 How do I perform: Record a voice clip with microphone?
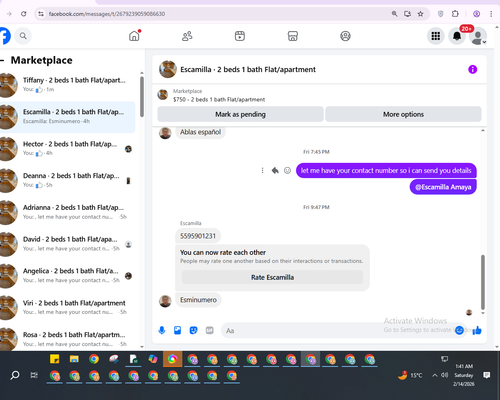[x=162, y=330]
